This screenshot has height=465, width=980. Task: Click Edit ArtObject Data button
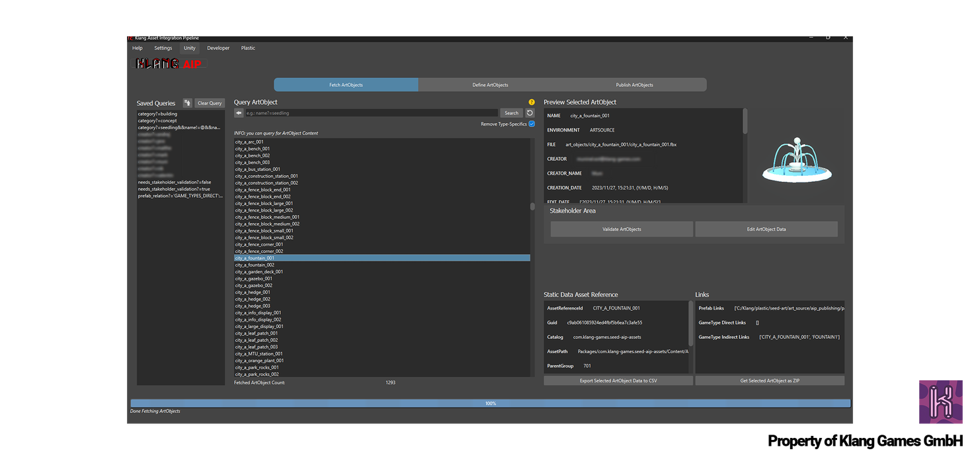pyautogui.click(x=766, y=229)
